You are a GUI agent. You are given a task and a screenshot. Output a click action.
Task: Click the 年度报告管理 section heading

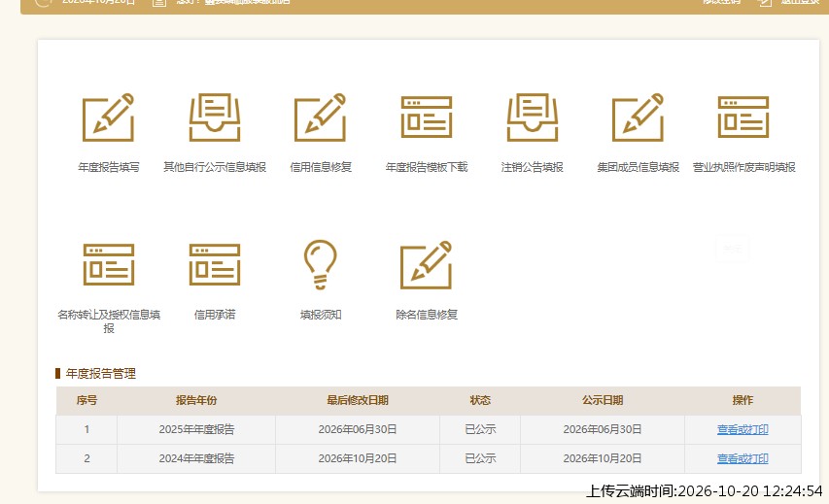pos(100,374)
